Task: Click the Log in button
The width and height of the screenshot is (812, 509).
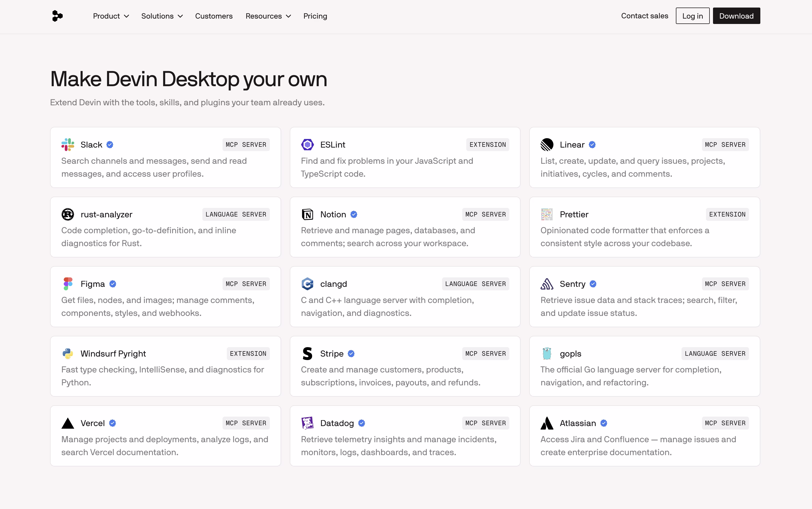Action: tap(693, 16)
